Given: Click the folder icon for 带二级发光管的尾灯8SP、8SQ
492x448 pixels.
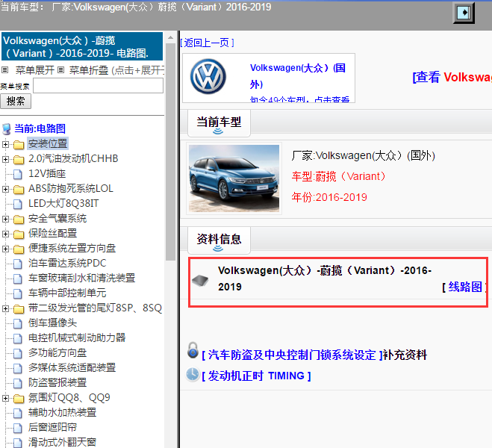Looking at the screenshot, I should coord(19,309).
